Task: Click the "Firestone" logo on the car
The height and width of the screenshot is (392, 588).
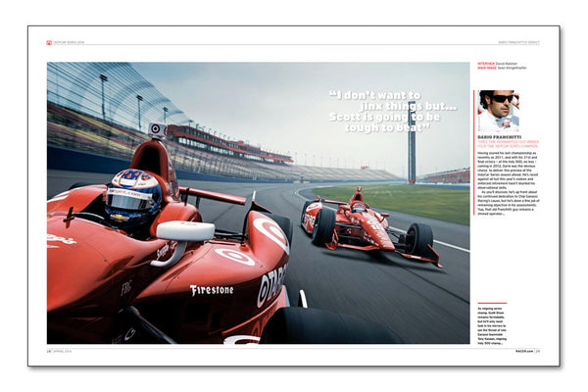Action: click(x=212, y=290)
